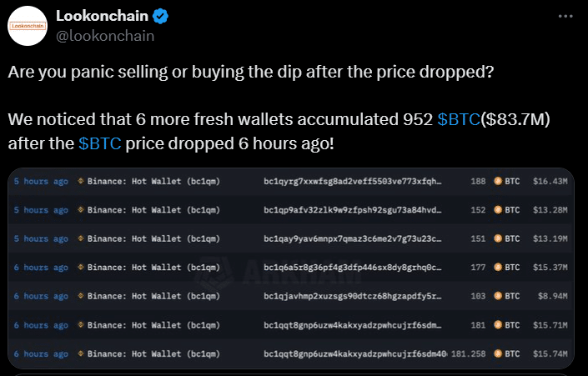Click the $13.19M value in the third row

[x=550, y=238]
